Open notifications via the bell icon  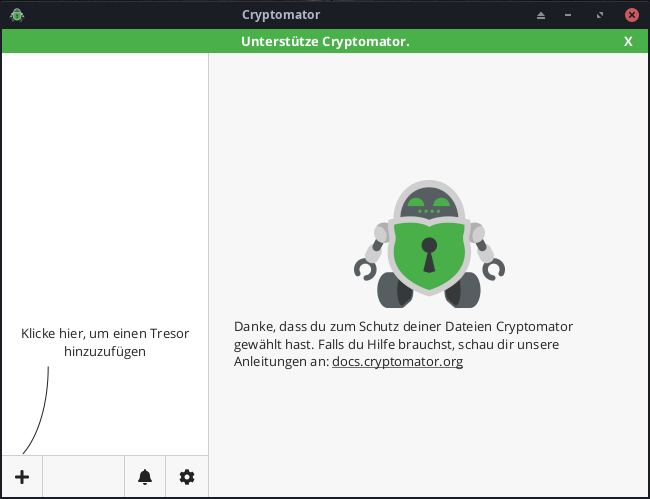coord(145,477)
